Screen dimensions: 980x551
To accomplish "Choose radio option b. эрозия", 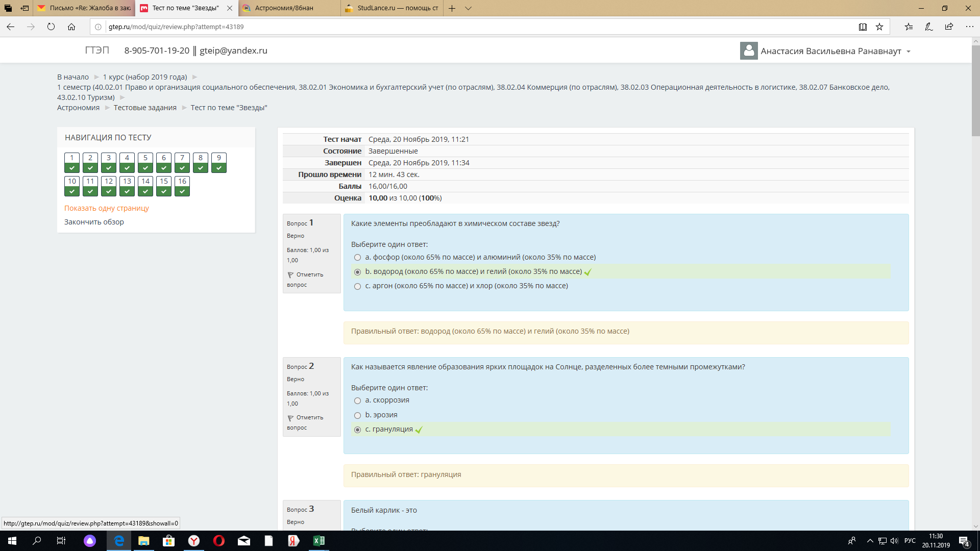I will (357, 415).
